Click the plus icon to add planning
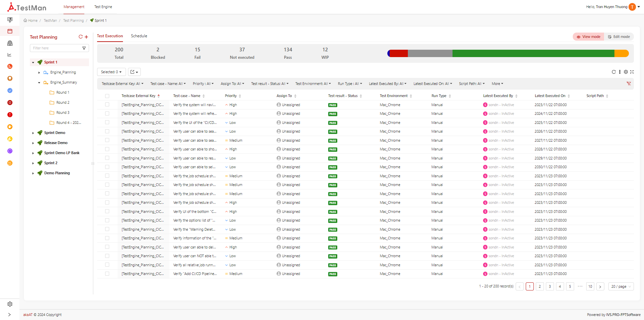Screen dimensions: 644x320 (x=86, y=37)
